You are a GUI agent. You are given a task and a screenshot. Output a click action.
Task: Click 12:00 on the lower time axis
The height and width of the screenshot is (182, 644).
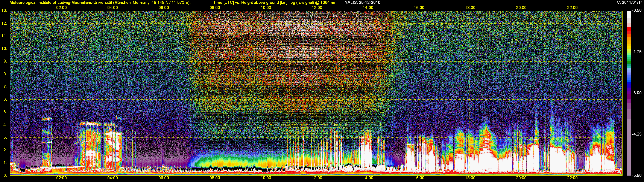pos(317,178)
